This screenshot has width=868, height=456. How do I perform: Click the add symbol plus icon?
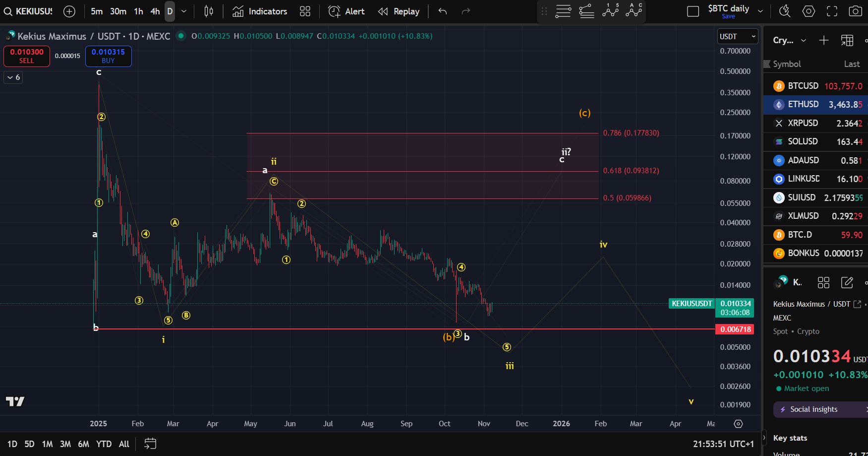pos(69,11)
